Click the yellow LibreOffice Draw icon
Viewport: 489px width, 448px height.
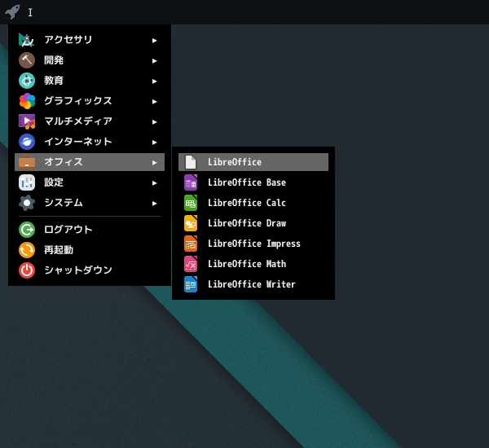pyautogui.click(x=191, y=223)
